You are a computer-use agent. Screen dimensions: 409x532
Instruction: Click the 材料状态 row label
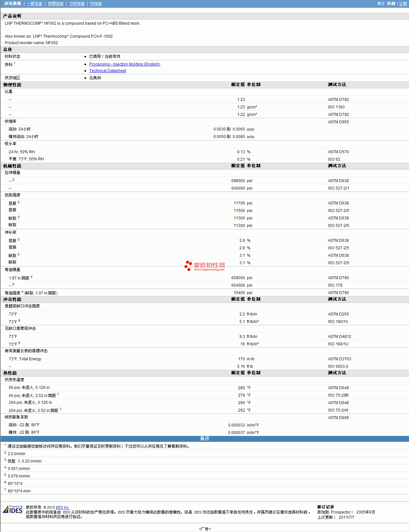click(x=12, y=56)
